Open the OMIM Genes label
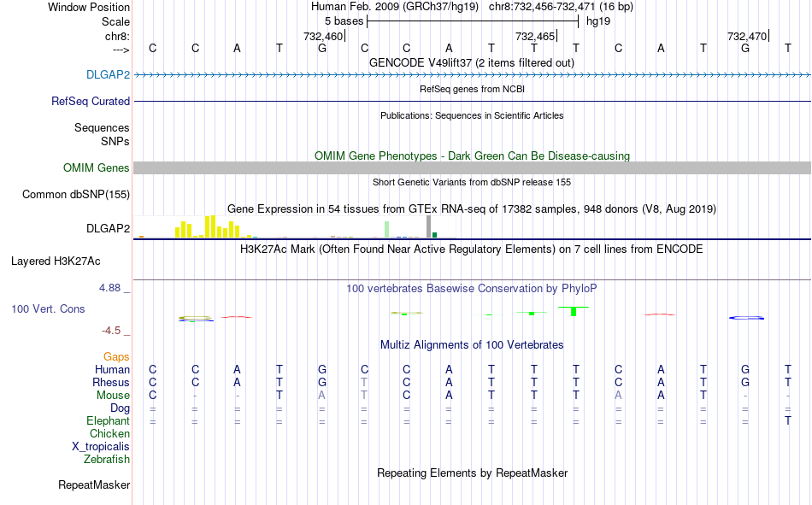The image size is (812, 505). point(96,167)
